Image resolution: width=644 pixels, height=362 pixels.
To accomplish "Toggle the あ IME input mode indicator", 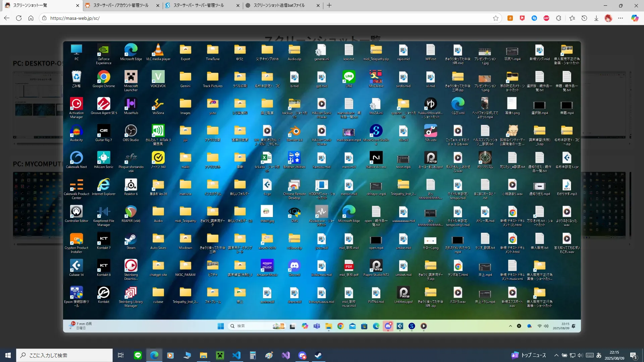I will click(599, 355).
